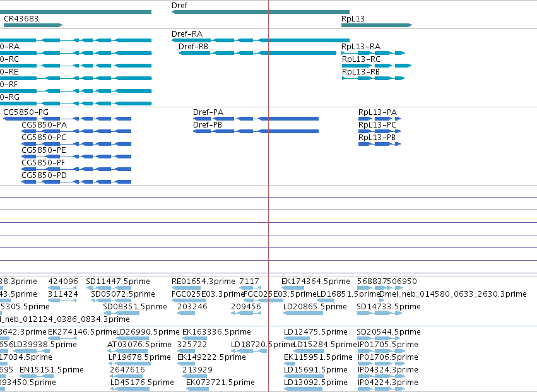The width and height of the screenshot is (537, 392).
Task: Select the RpL13-PA protein label
Action: [377, 112]
